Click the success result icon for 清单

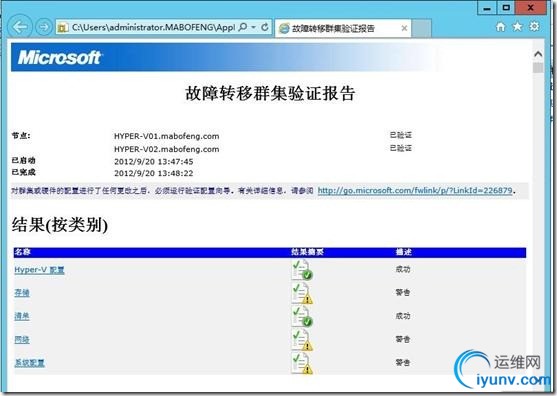tap(302, 316)
